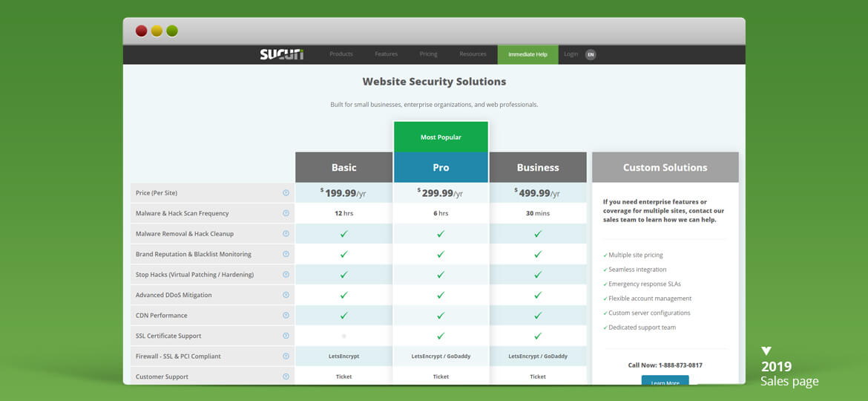Viewport: 868px width, 401px height.
Task: Click info icon next to Advanced DDoS Mitigation
Action: click(286, 295)
